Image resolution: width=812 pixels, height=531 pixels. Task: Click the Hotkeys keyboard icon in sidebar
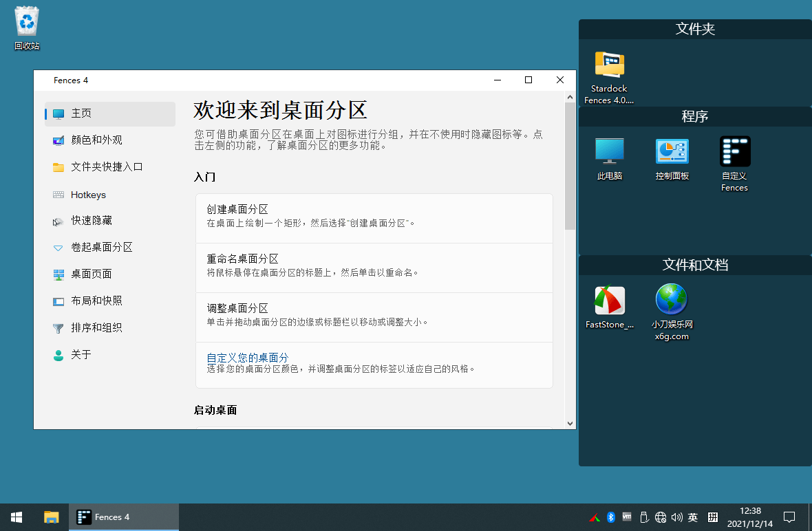tap(59, 193)
